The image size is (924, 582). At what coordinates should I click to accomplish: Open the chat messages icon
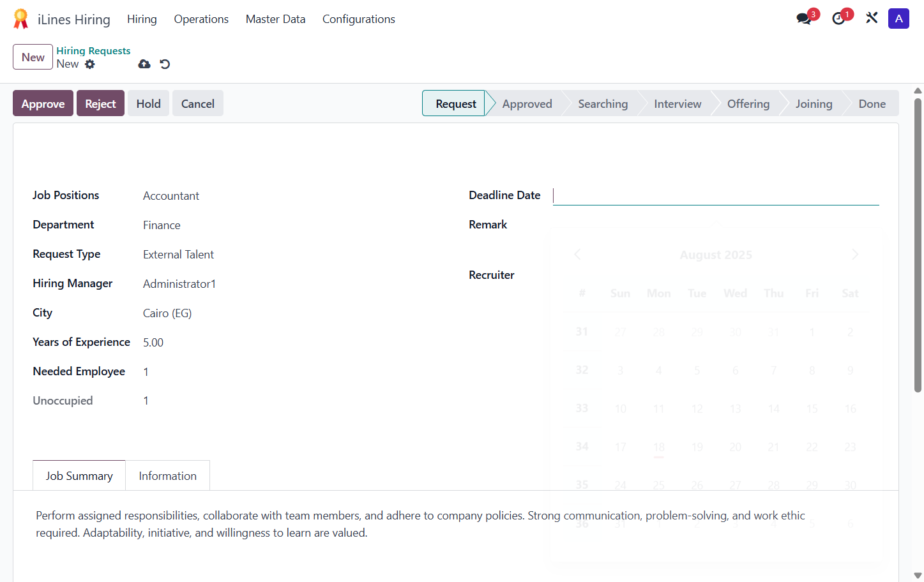click(x=804, y=19)
